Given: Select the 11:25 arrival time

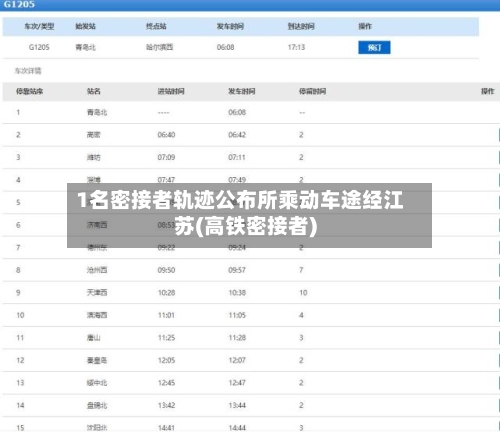Looking at the screenshot, I should pyautogui.click(x=166, y=338).
